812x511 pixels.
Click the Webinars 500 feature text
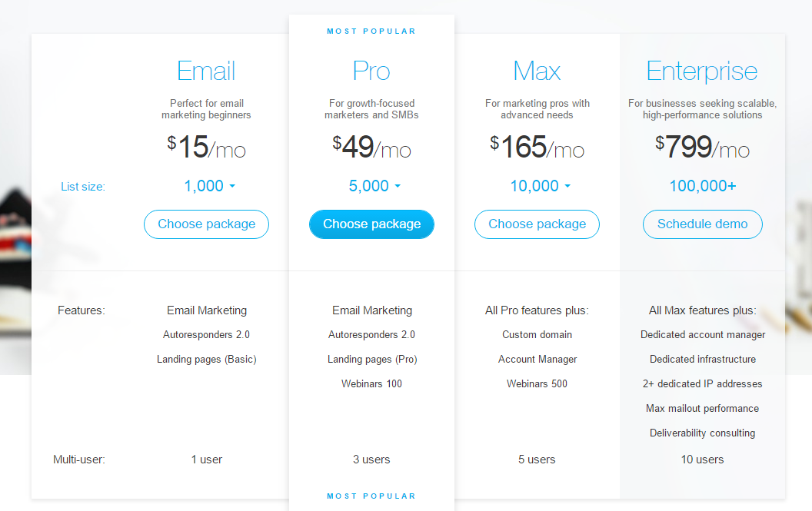(537, 383)
